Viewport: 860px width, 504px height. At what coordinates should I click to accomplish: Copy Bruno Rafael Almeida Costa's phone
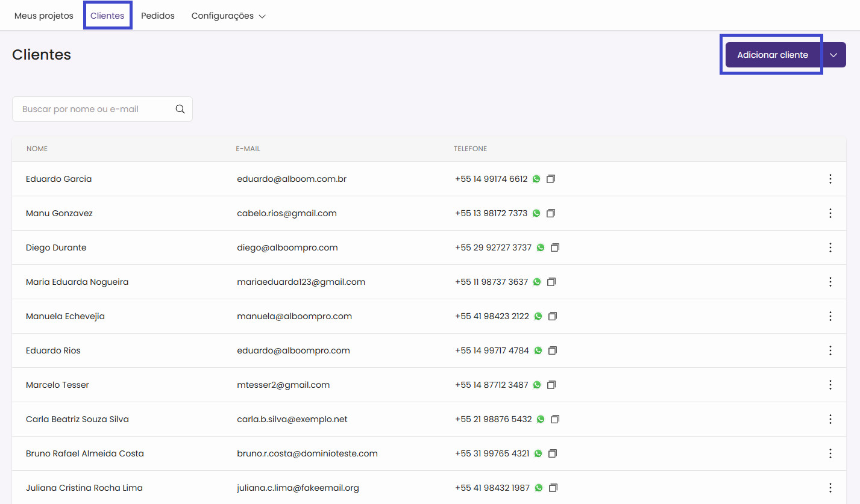[553, 453]
